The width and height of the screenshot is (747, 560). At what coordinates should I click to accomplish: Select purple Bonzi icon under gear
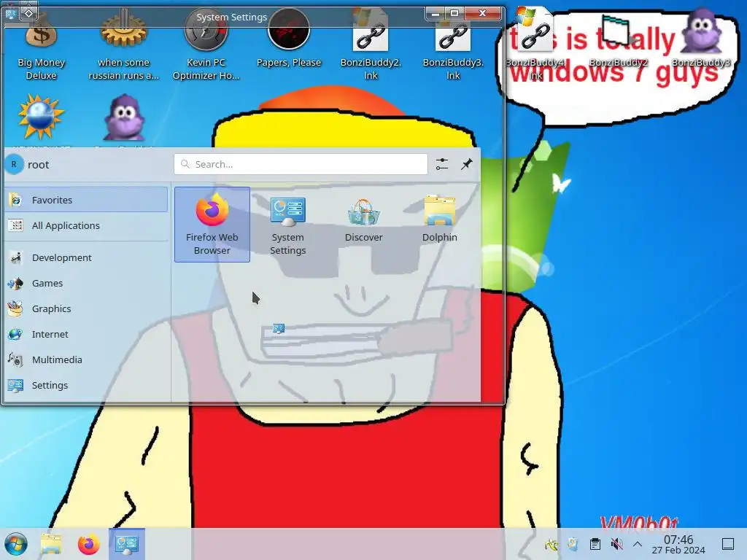click(124, 117)
